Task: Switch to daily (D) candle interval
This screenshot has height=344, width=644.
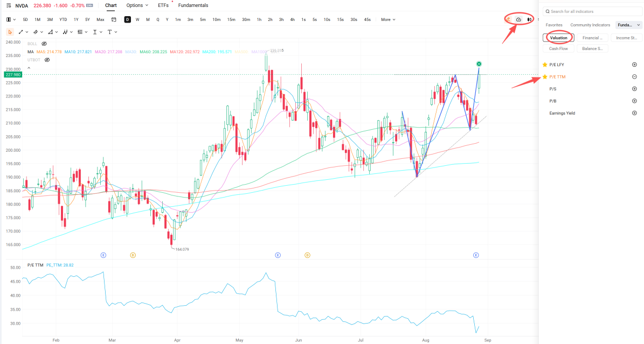Action: coord(128,20)
